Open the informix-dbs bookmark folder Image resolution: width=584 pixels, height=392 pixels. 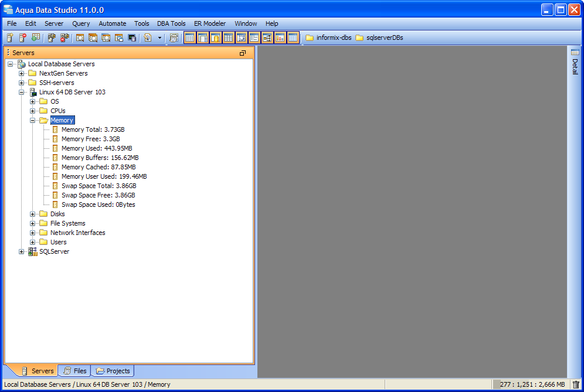coord(328,38)
